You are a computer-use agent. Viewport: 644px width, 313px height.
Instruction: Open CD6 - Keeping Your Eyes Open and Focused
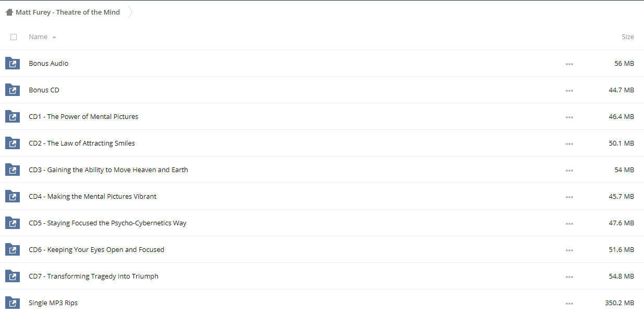[96, 249]
